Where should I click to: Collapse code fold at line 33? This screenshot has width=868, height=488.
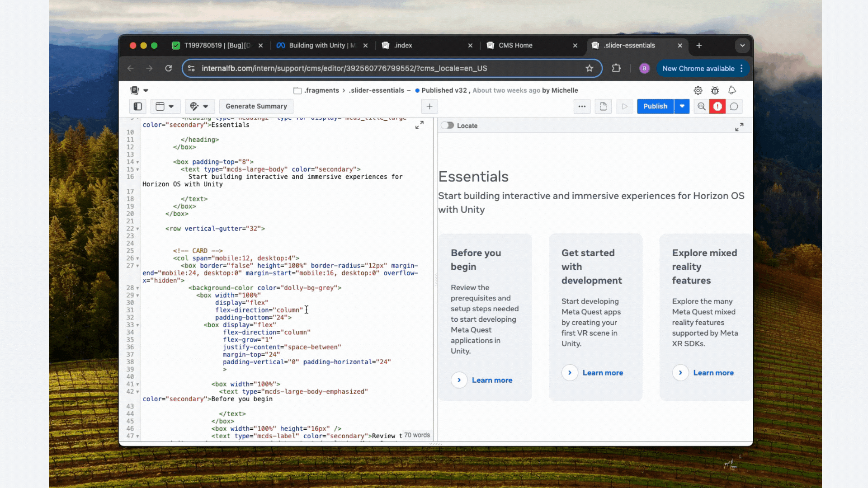click(x=138, y=325)
